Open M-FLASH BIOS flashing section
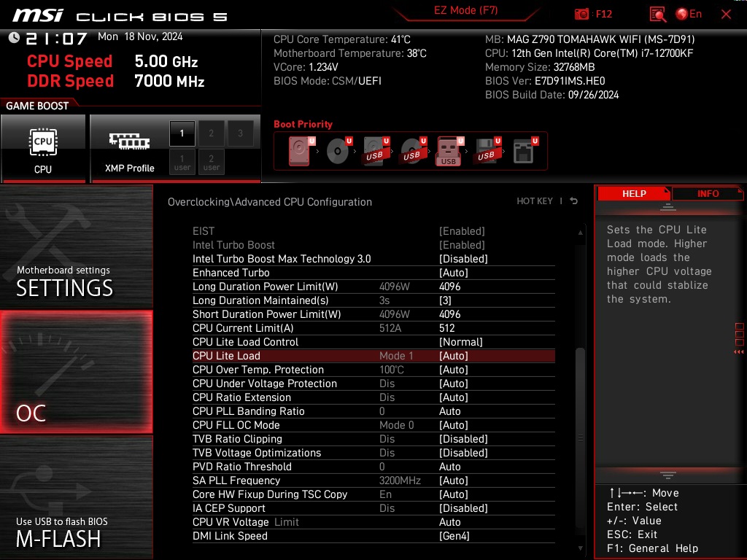 click(x=76, y=497)
